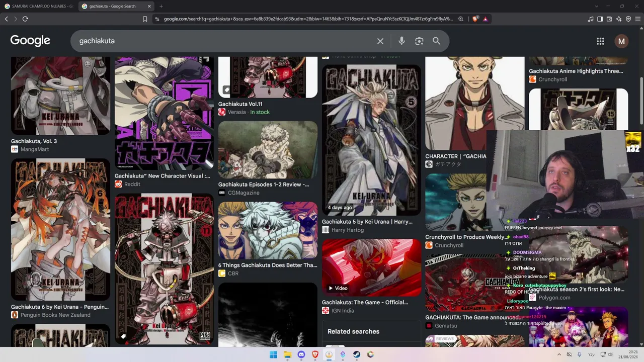The image size is (644, 362).
Task: Open Crunchyroll to Produce Weekly result
Action: [x=466, y=237]
